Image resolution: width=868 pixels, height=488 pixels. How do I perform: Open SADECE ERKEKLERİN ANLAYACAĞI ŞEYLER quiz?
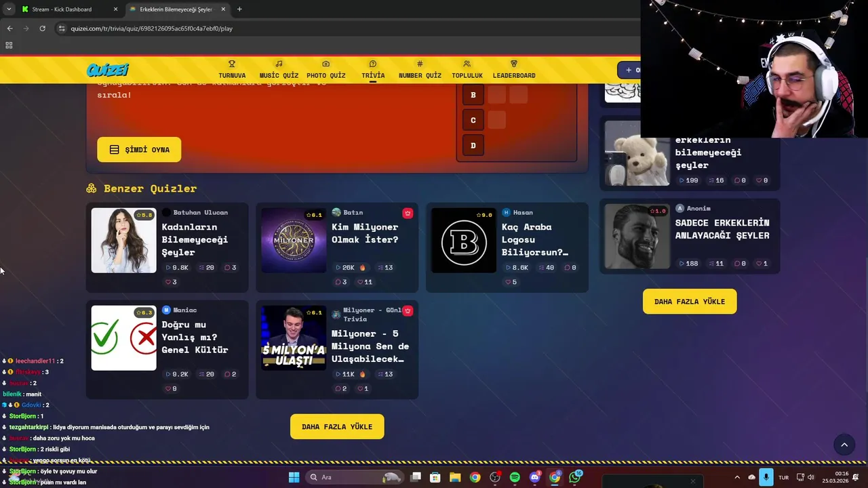tap(690, 237)
